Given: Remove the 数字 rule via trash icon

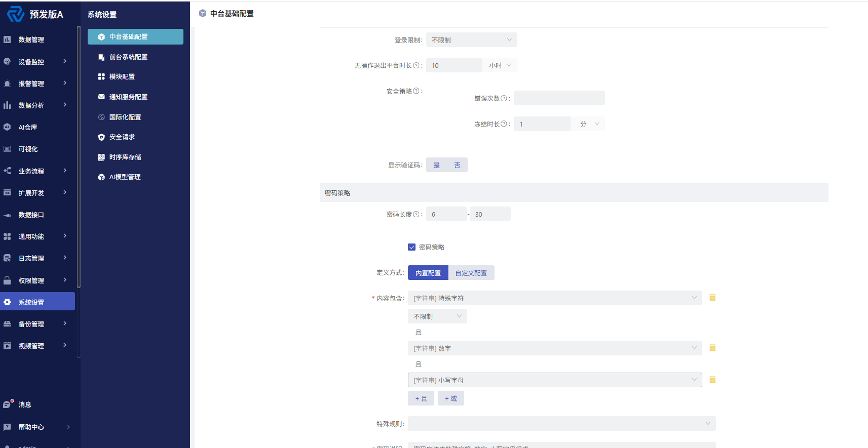Looking at the screenshot, I should (x=712, y=348).
